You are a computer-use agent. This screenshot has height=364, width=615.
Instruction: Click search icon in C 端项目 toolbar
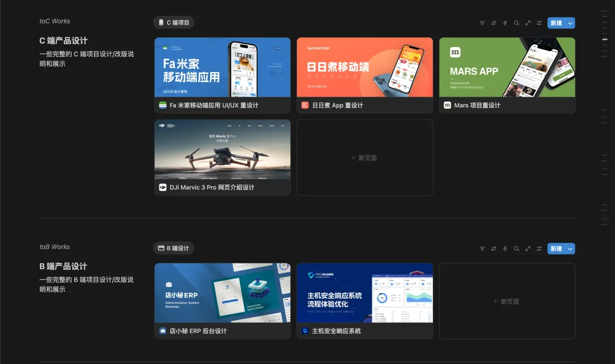pos(516,23)
